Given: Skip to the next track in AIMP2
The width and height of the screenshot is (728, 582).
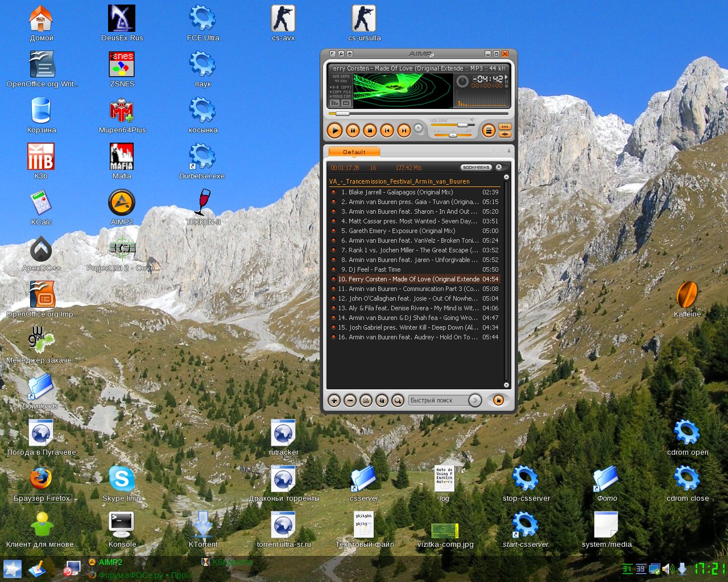Looking at the screenshot, I should click(x=404, y=131).
